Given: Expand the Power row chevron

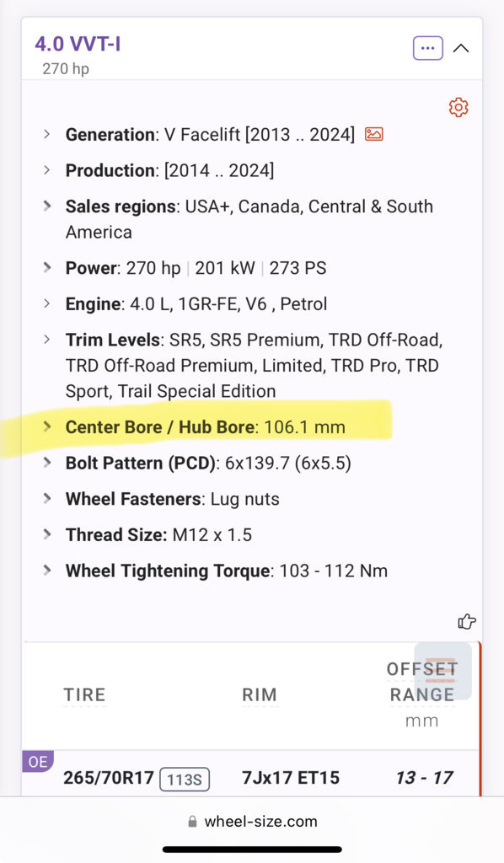Looking at the screenshot, I should (x=46, y=267).
